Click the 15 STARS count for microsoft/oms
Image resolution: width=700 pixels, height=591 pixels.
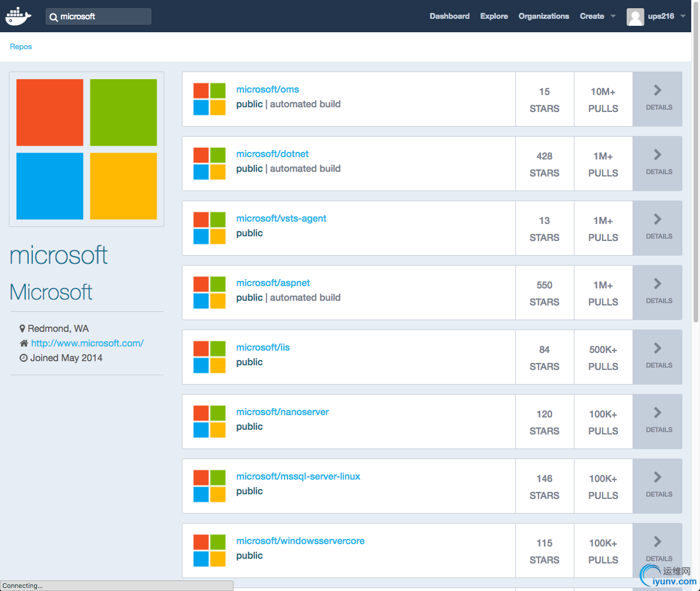[x=544, y=100]
